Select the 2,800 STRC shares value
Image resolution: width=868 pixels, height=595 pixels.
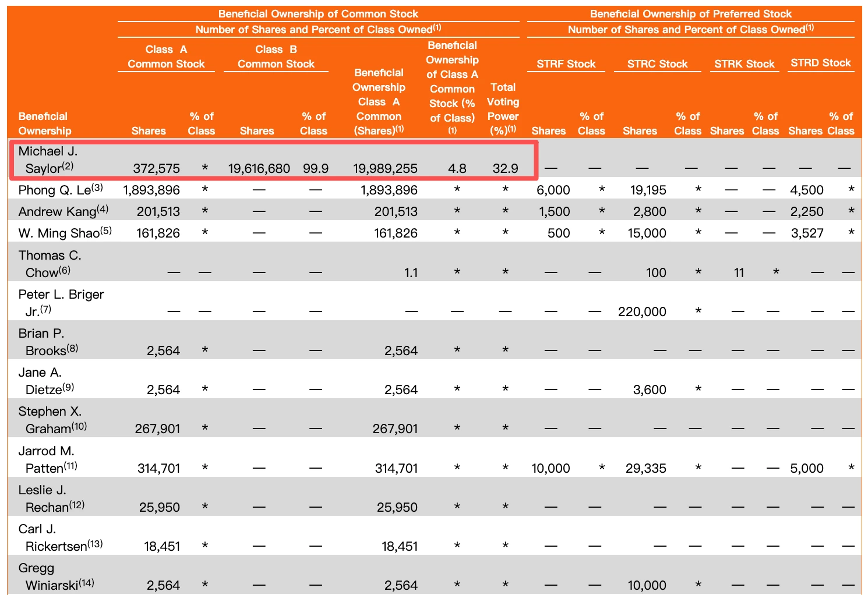pos(650,211)
